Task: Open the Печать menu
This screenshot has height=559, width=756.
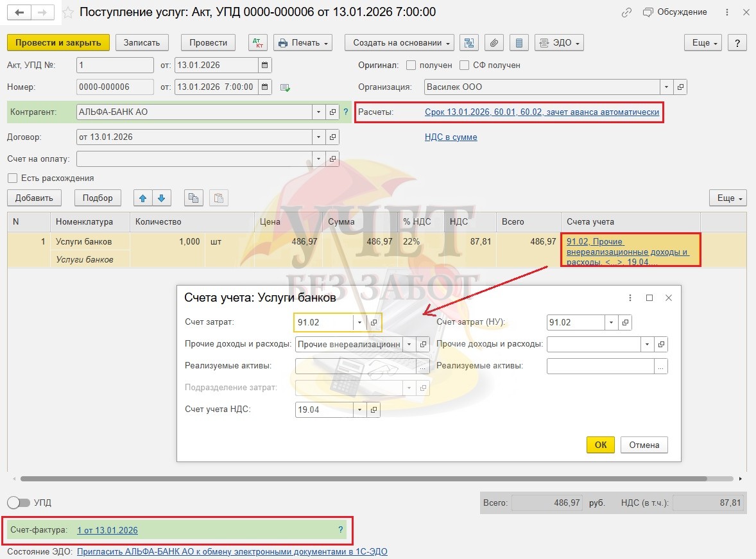Action: [x=303, y=43]
